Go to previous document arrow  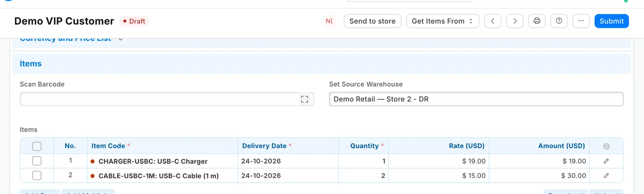click(x=493, y=21)
